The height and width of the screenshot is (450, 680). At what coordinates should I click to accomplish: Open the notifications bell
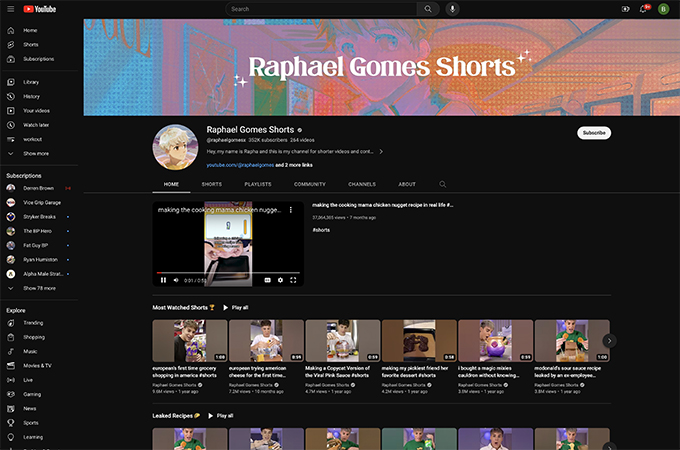644,9
